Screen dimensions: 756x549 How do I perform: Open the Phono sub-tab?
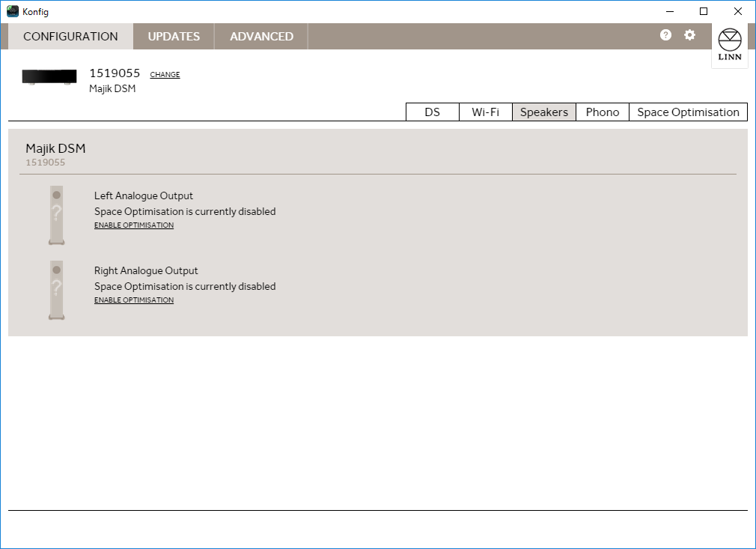(x=603, y=112)
